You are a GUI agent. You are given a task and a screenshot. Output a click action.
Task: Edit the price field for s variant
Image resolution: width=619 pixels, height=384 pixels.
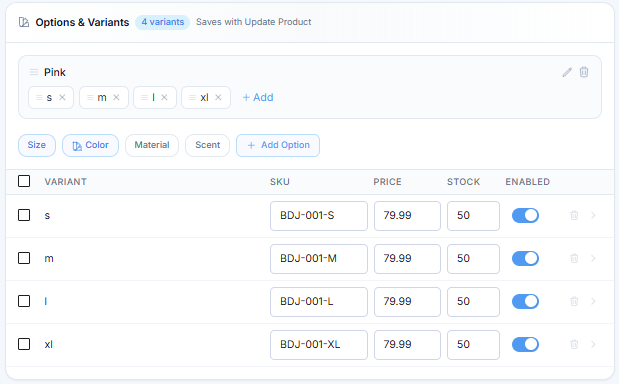[x=407, y=216]
